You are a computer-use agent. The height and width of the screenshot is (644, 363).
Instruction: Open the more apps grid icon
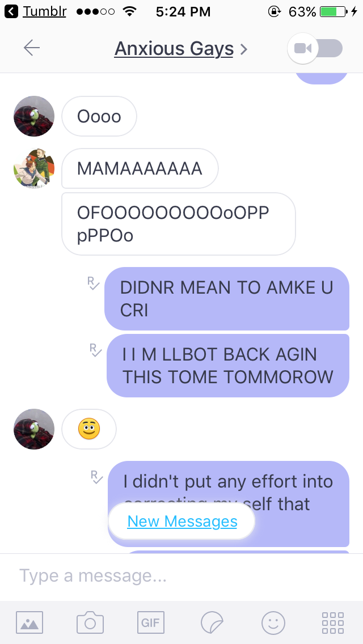pyautogui.click(x=333, y=622)
